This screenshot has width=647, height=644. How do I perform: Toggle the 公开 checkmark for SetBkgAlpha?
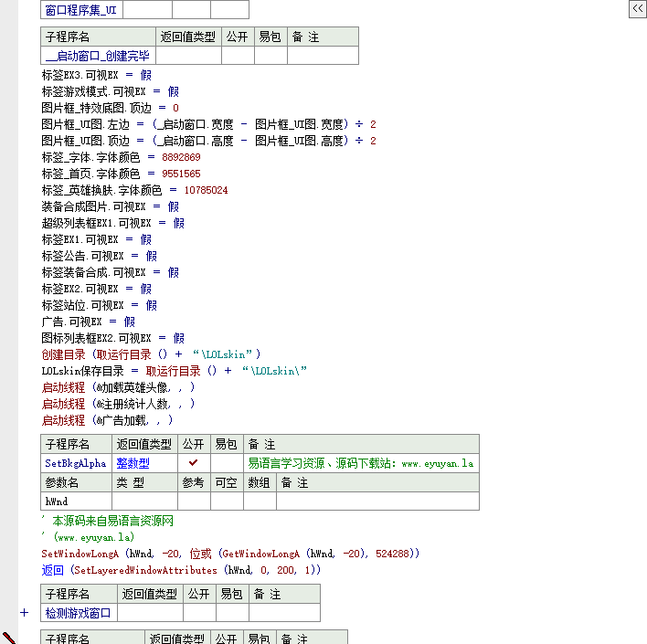tap(194, 463)
